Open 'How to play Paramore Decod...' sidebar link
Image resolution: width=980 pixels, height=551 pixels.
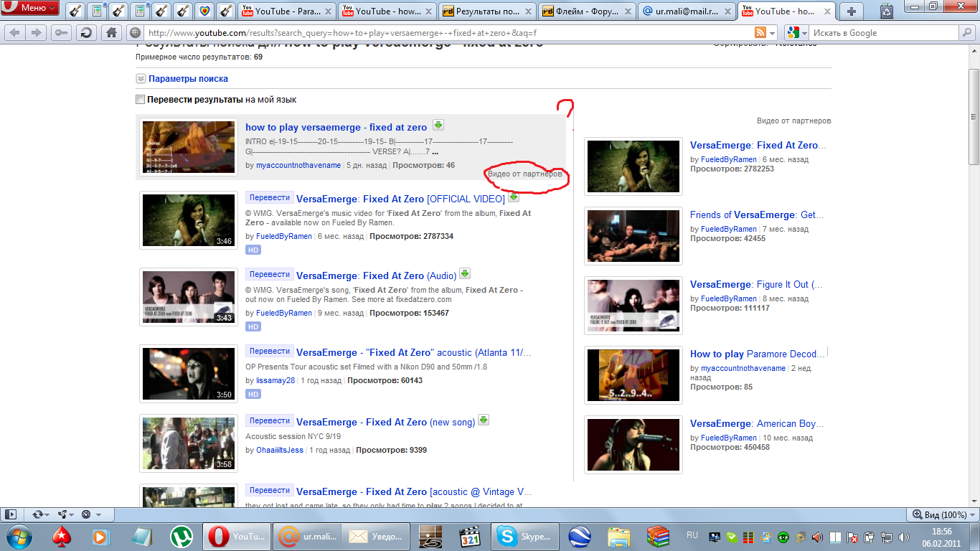(758, 354)
